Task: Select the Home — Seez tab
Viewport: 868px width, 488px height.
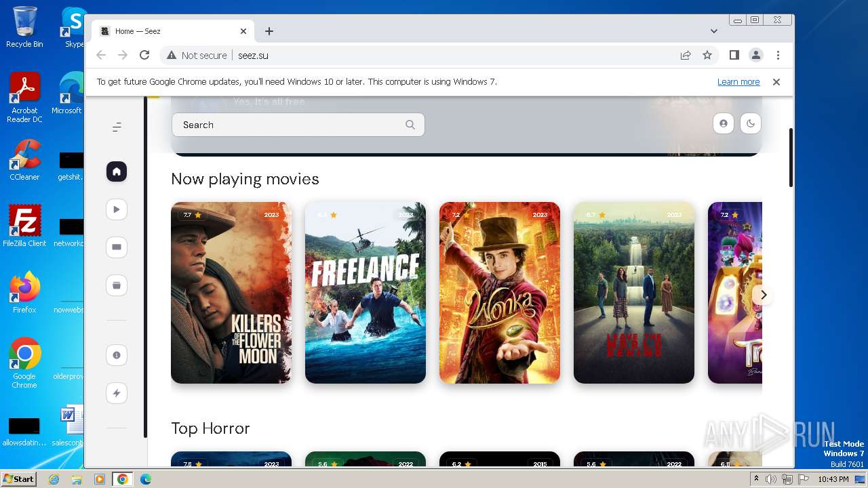Action: (x=173, y=31)
